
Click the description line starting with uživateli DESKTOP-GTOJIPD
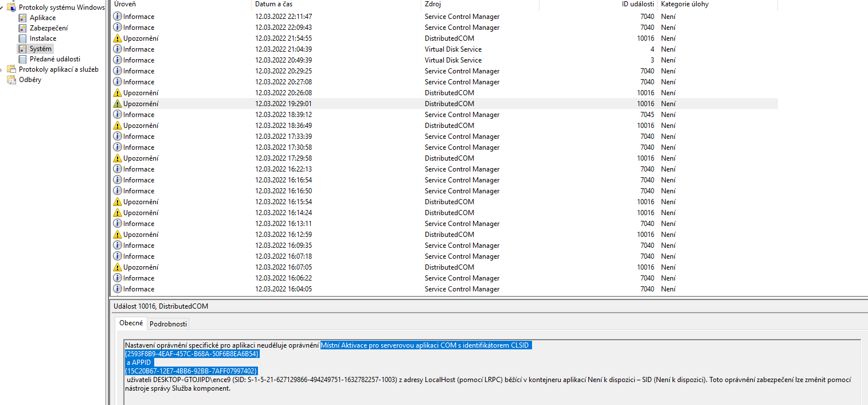488,380
